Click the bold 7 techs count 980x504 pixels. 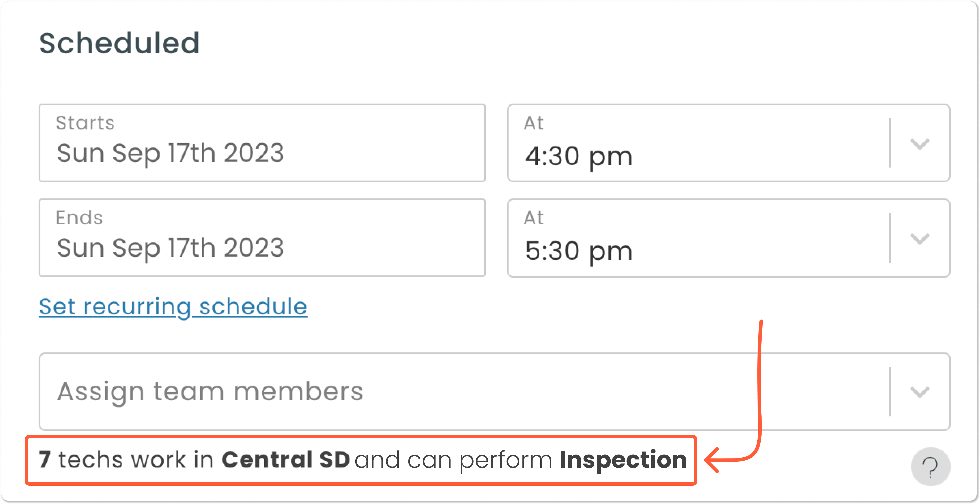coord(44,460)
